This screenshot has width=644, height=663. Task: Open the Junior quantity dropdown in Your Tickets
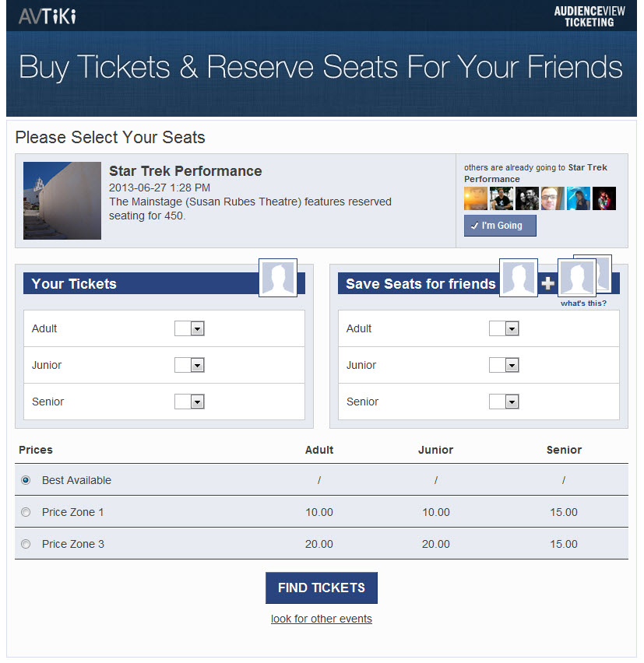pyautogui.click(x=189, y=365)
